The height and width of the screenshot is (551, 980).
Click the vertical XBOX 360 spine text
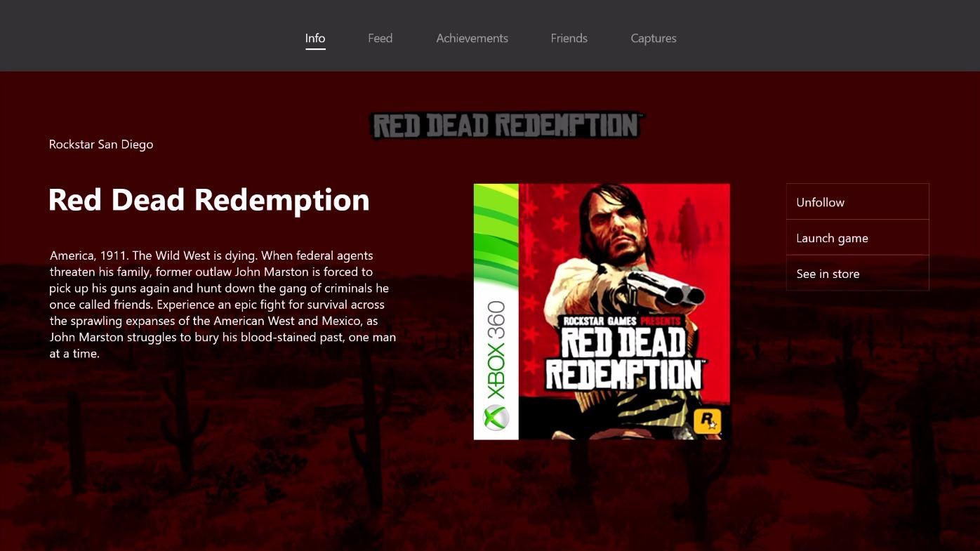(496, 350)
